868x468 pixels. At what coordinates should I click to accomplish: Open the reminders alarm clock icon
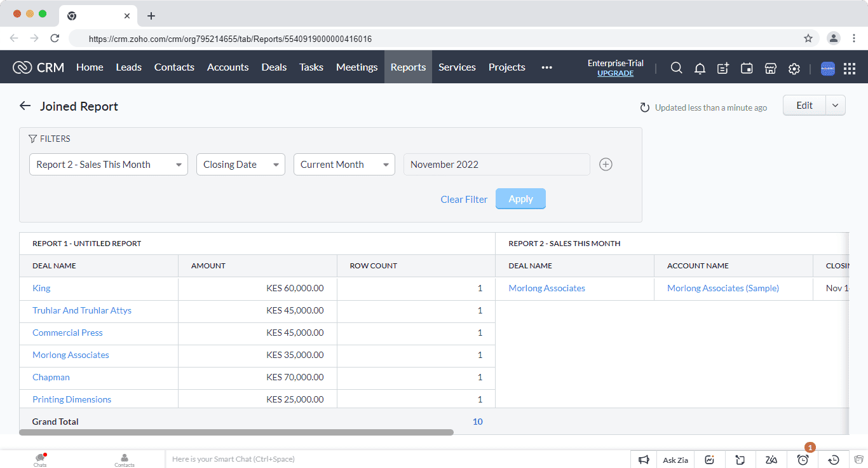pyautogui.click(x=803, y=460)
